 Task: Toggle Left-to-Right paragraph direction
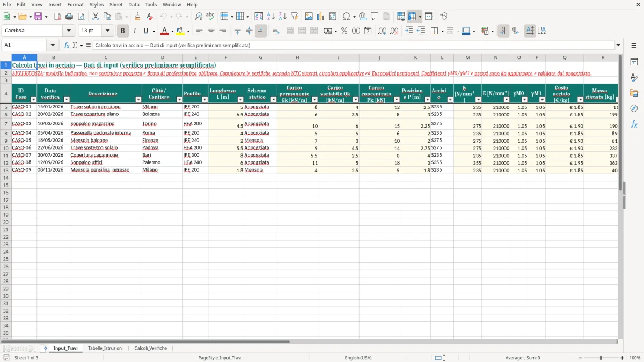tap(503, 31)
